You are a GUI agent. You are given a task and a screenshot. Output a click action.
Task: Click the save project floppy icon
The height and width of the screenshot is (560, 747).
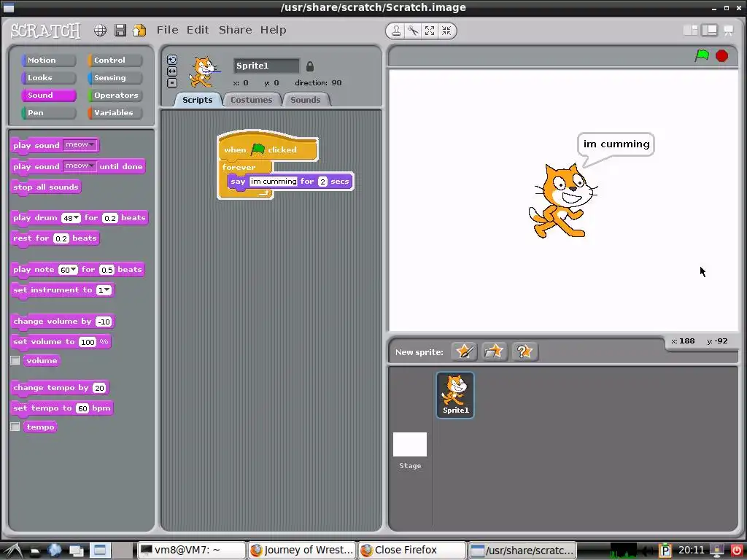click(x=120, y=31)
